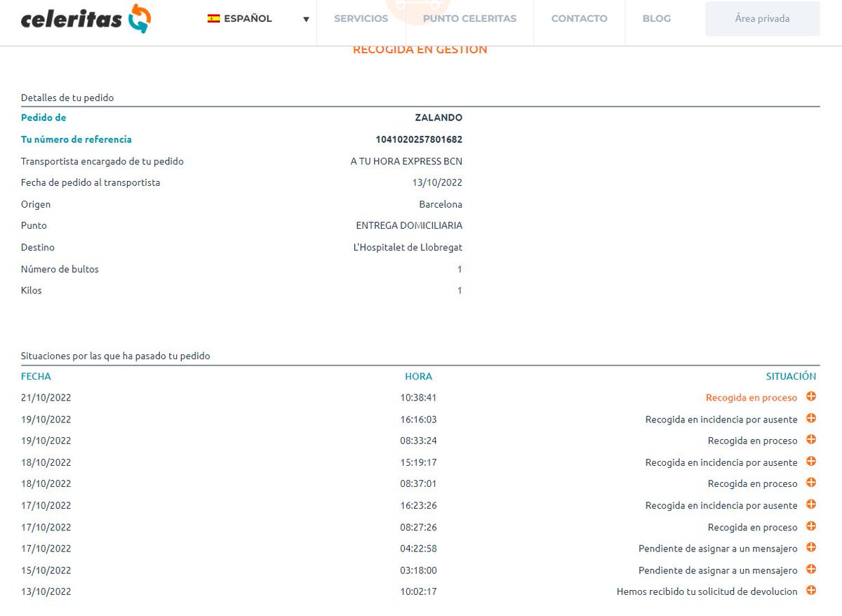Viewport: 842px width, 616px height.
Task: Expand plus icon for 13/10/2022 10:02:17 row
Action: [811, 591]
